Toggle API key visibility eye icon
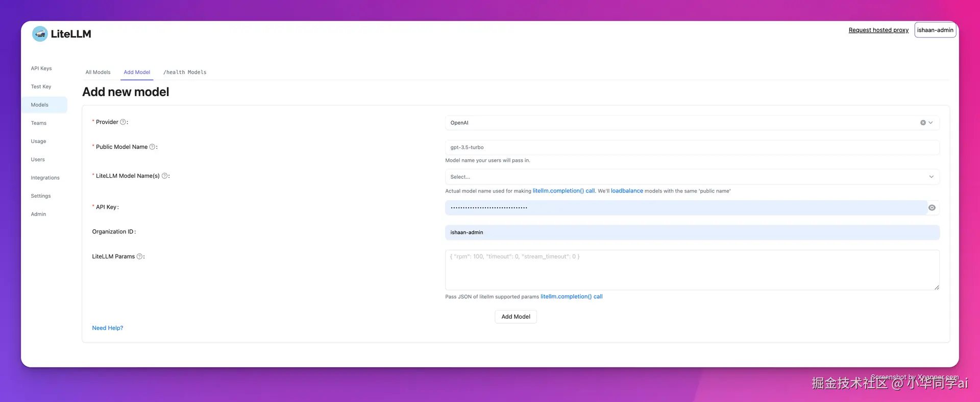This screenshot has height=402, width=980. 932,207
